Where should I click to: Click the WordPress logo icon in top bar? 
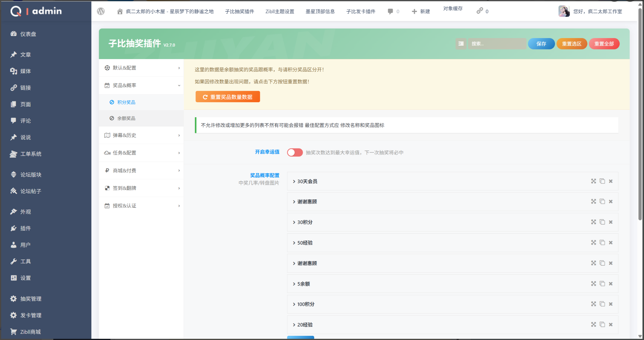click(101, 11)
